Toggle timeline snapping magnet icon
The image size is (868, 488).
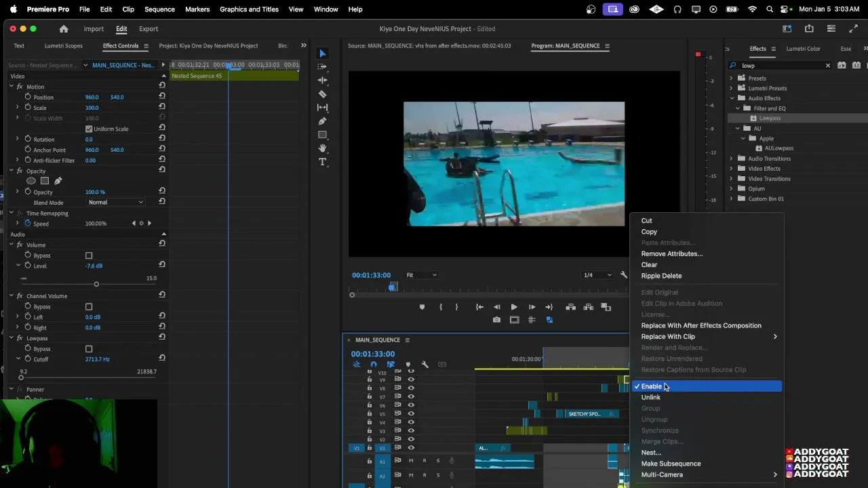[373, 365]
